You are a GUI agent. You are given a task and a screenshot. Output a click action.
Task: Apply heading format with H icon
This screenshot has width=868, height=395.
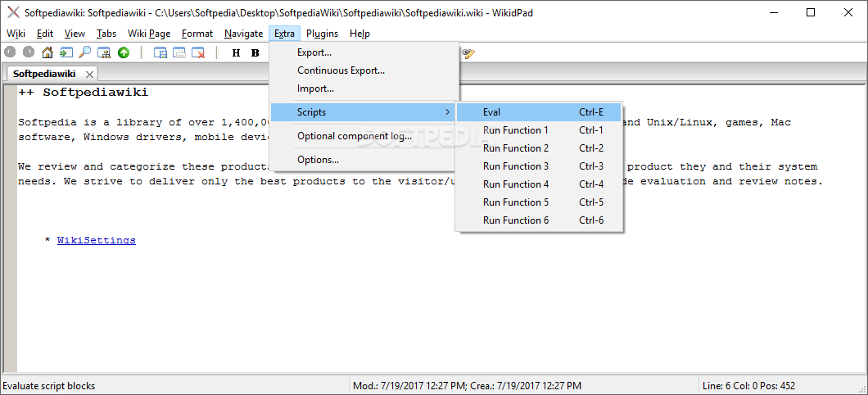237,52
